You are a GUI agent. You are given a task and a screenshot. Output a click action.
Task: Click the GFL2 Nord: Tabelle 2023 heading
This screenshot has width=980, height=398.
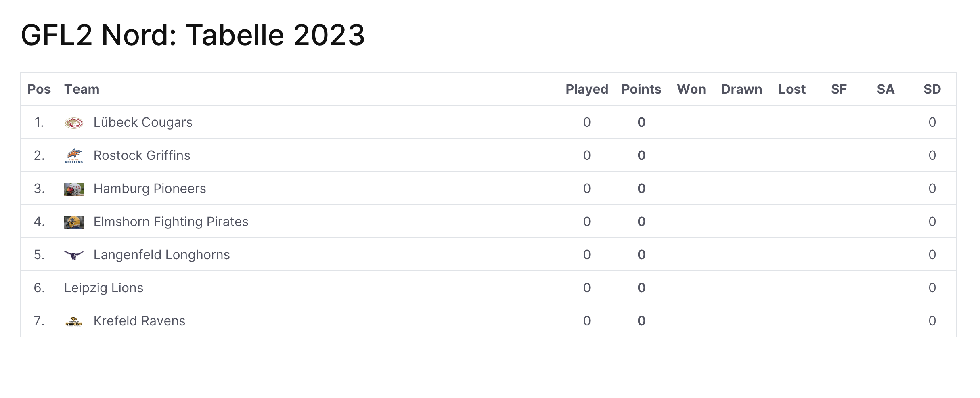[193, 35]
